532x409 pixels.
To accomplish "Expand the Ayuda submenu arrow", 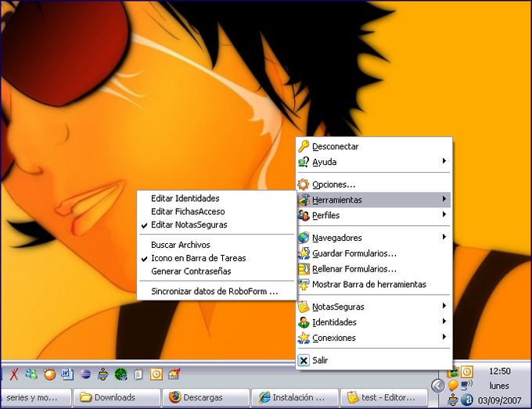I will pyautogui.click(x=444, y=161).
